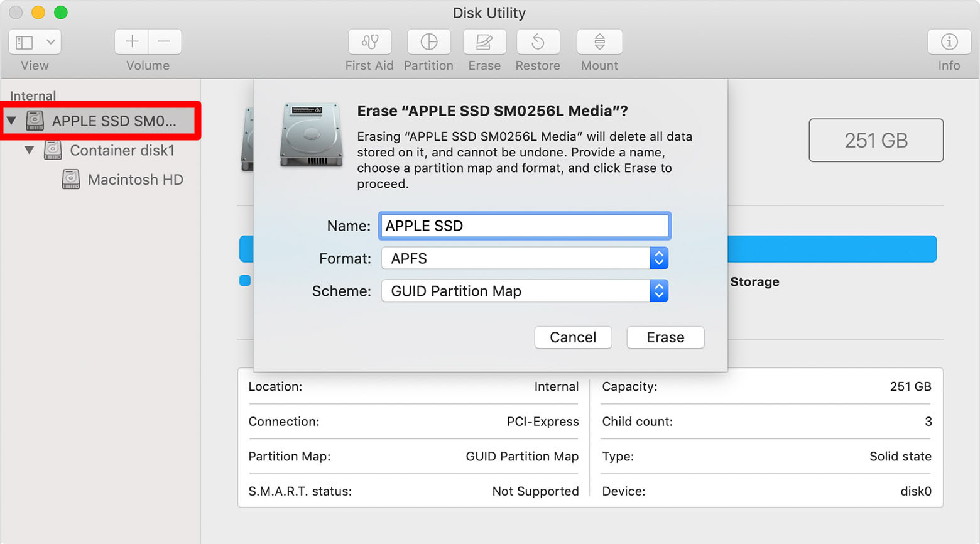Screen dimensions: 980x544
Task: Select APPLE SSD SM0... in the sidebar
Action: coord(101,121)
